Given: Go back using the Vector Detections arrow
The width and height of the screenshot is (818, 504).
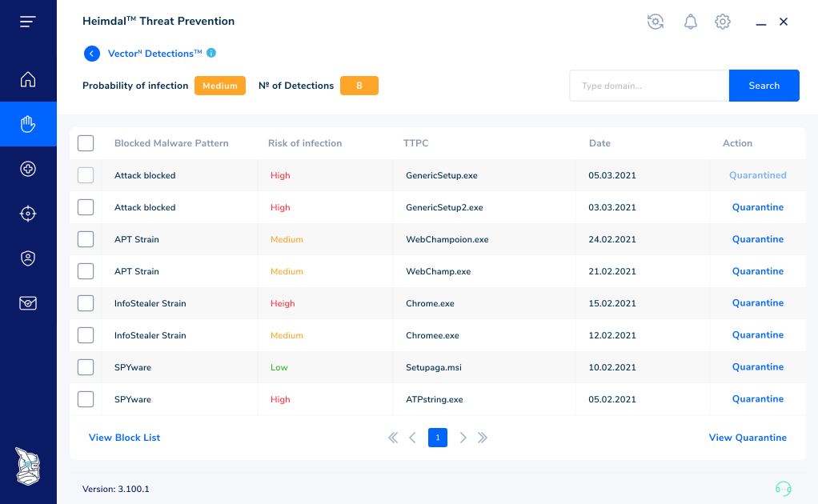Looking at the screenshot, I should pos(92,53).
